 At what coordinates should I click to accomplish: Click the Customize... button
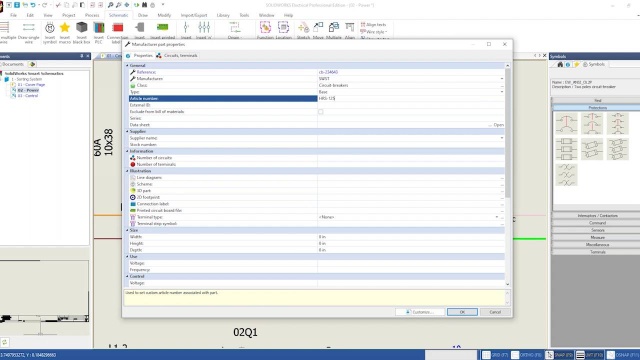pyautogui.click(x=420, y=312)
